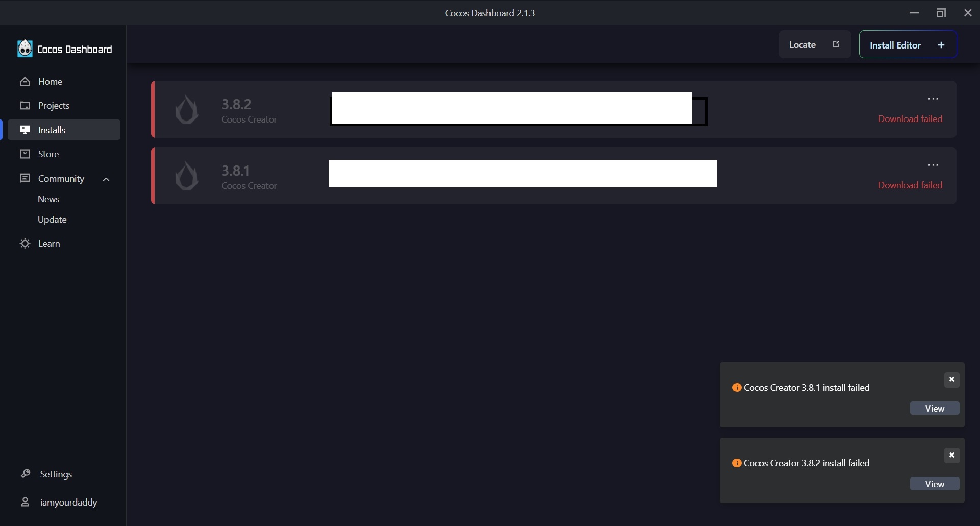Image resolution: width=980 pixels, height=526 pixels.
Task: Click the 3.8.2 notification warning icon
Action: 737,463
